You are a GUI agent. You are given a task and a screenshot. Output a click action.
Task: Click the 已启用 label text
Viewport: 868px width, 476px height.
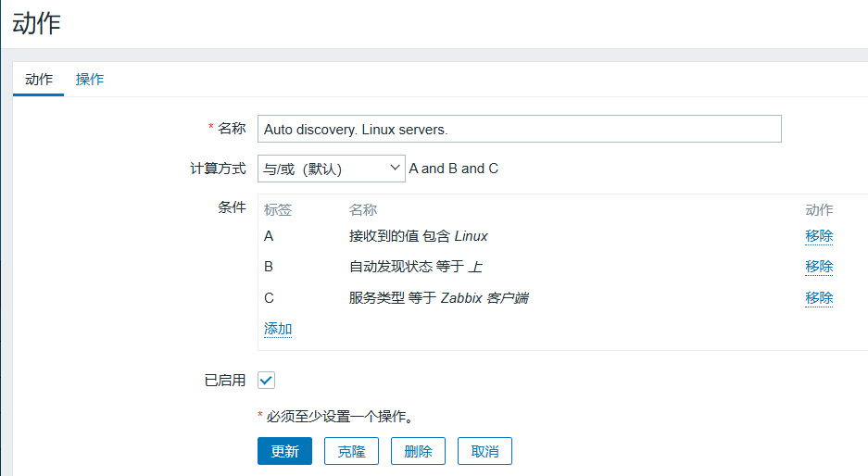(224, 380)
